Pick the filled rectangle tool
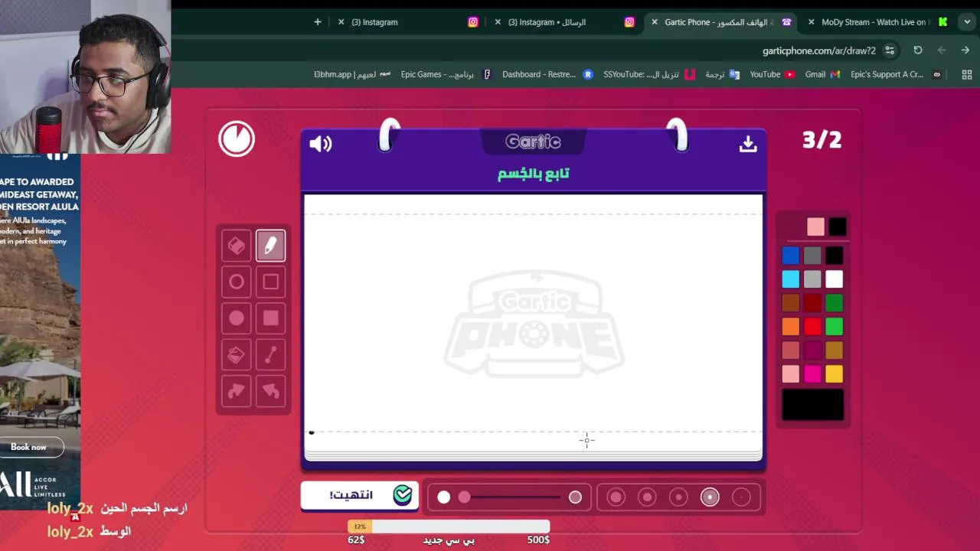 [x=271, y=318]
